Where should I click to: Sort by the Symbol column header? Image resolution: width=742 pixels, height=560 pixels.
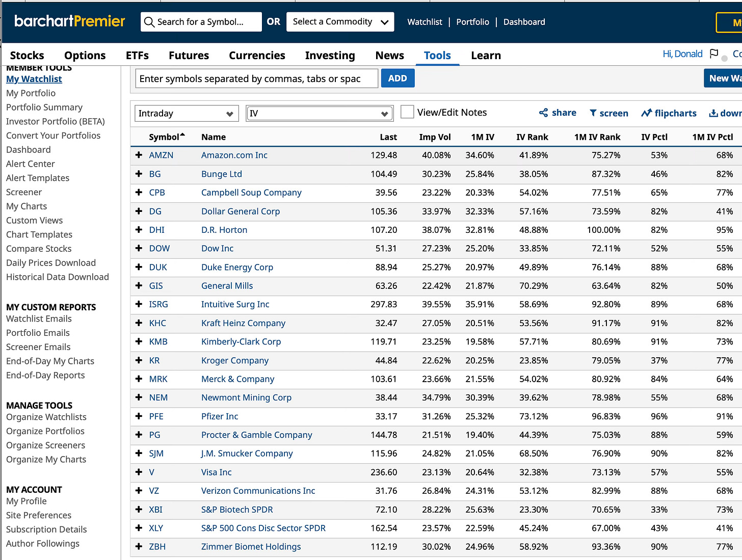coord(167,137)
